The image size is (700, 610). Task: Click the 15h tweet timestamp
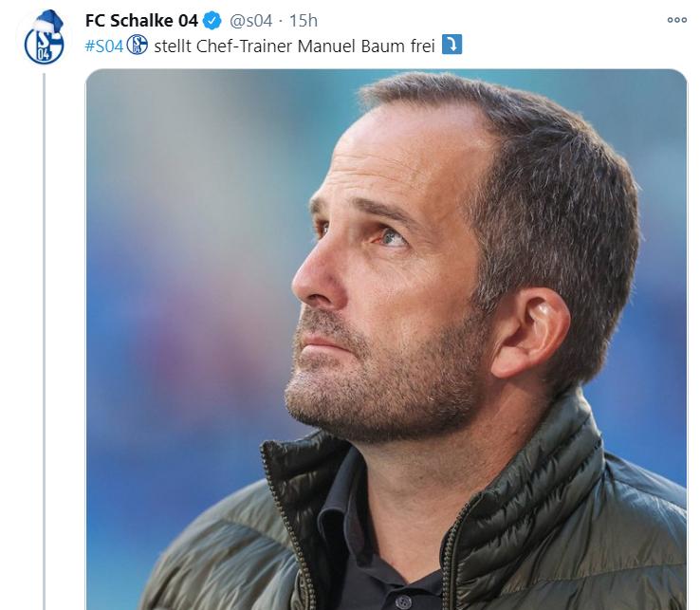coord(304,21)
